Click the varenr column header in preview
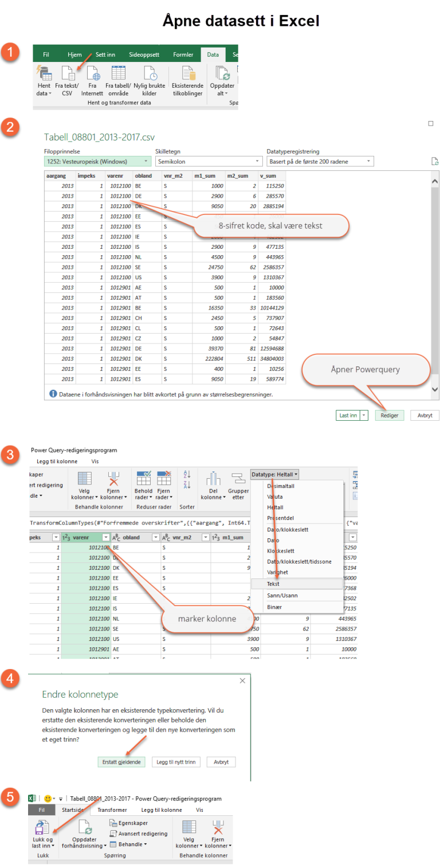 click(119, 176)
